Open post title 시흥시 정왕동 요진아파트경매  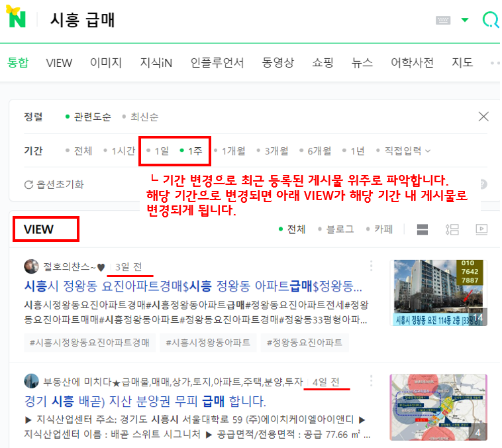(x=193, y=286)
